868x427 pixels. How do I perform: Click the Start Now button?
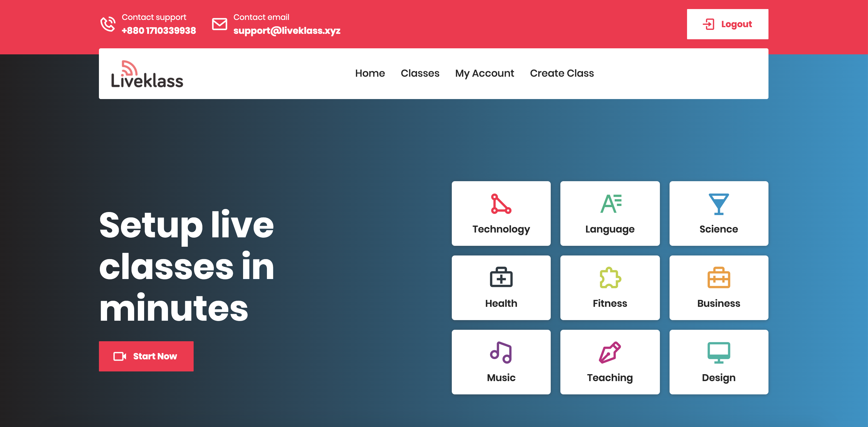[146, 356]
